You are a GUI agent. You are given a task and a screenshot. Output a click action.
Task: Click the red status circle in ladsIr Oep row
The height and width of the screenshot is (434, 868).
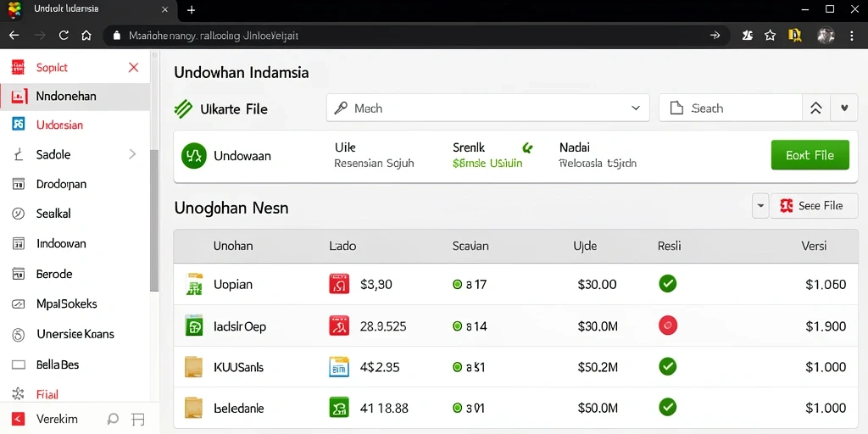click(x=668, y=325)
